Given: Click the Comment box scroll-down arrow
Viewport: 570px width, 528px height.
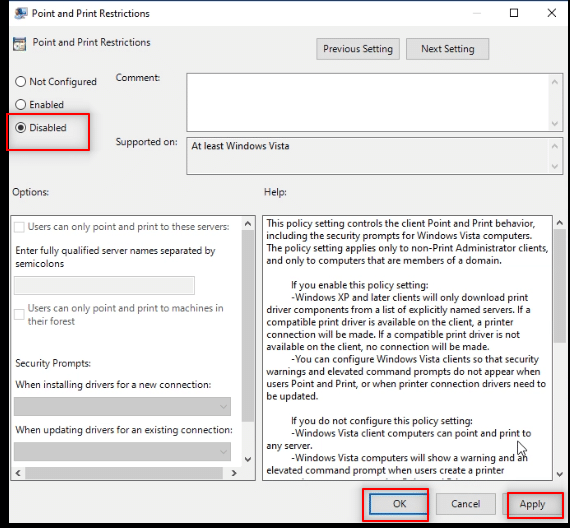Looking at the screenshot, I should (554, 124).
